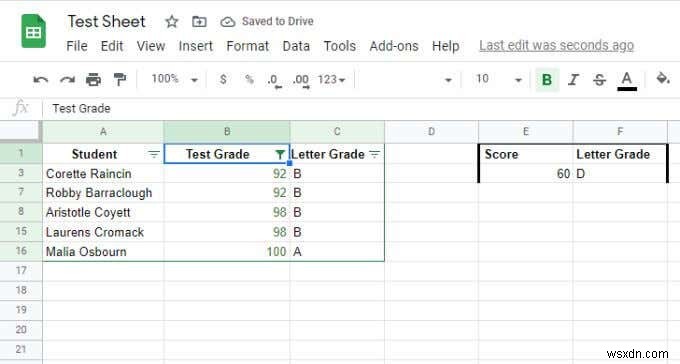This screenshot has height=364, width=680.
Task: Redo the last action
Action: 67,80
